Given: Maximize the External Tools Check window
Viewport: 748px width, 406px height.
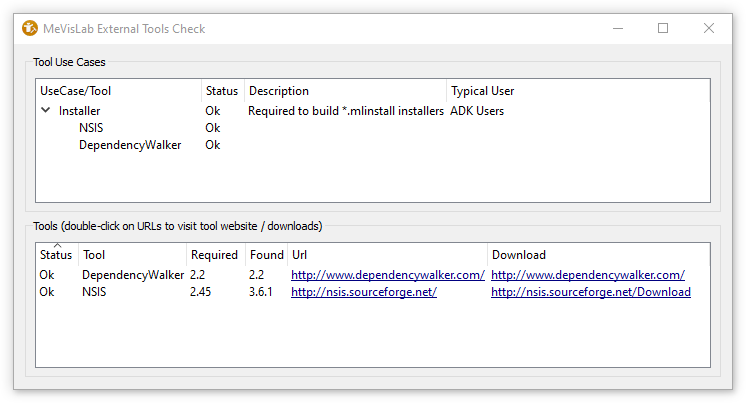Looking at the screenshot, I should [x=663, y=29].
